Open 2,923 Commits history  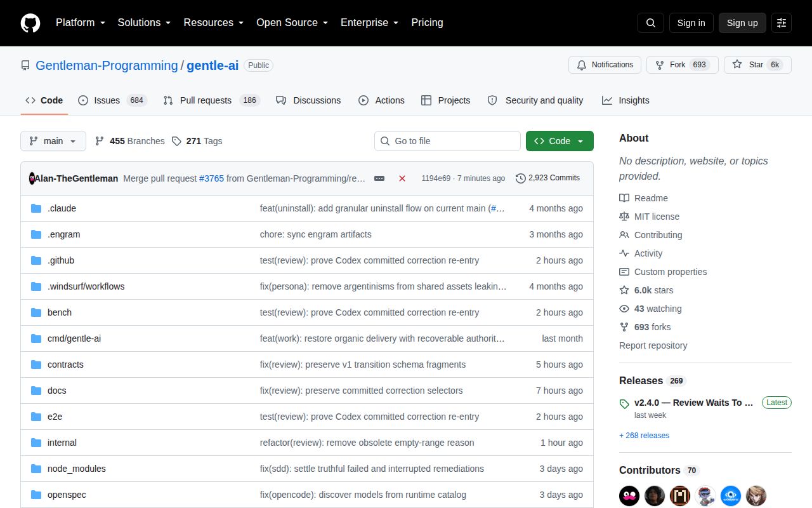point(548,178)
